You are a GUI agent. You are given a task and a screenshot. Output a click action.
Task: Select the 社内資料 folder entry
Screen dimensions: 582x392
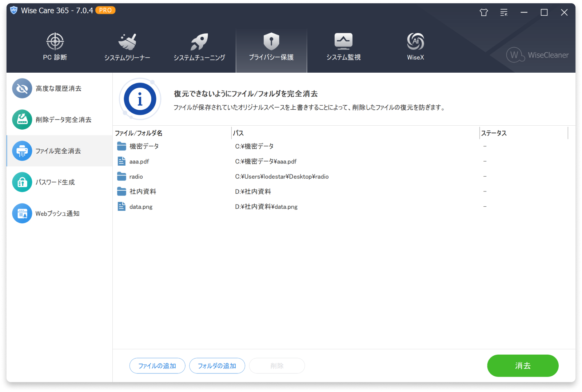pyautogui.click(x=143, y=191)
